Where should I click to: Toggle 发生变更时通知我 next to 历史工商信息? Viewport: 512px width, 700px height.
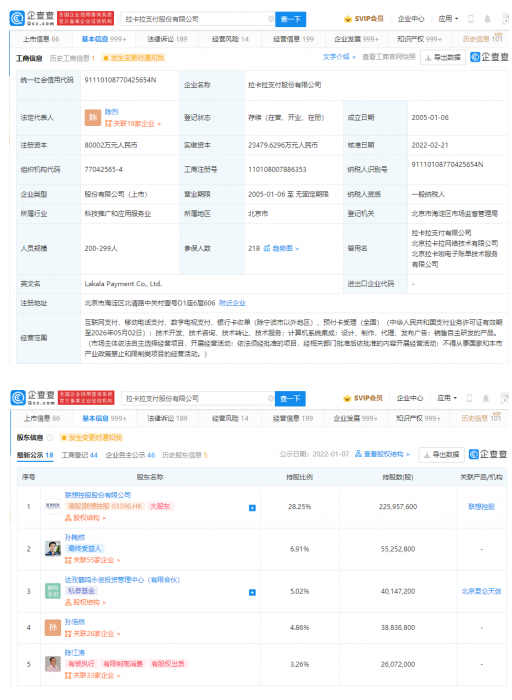coord(133,58)
